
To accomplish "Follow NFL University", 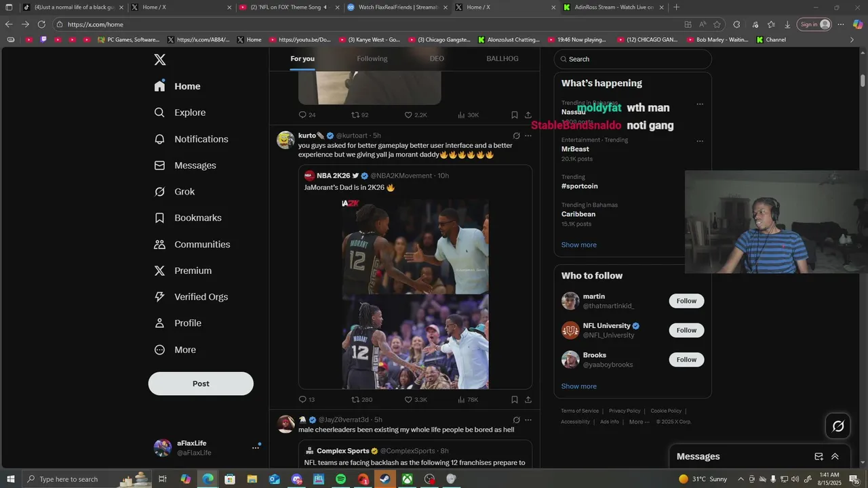I will pos(686,330).
